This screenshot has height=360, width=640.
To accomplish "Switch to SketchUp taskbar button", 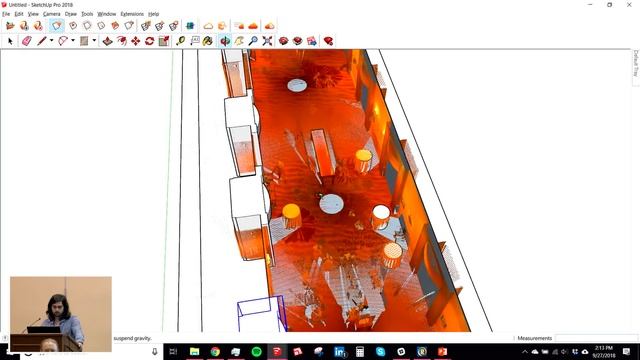I will 277,351.
